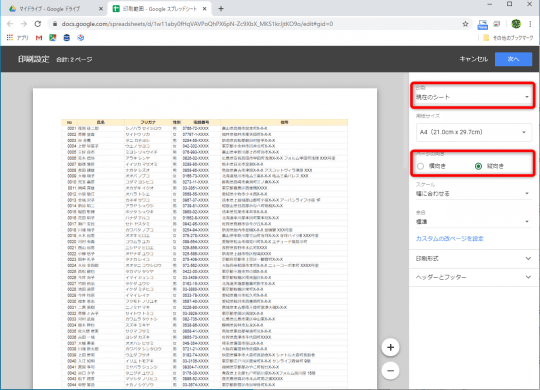
Task: Open a new browser tab
Action: click(x=221, y=9)
